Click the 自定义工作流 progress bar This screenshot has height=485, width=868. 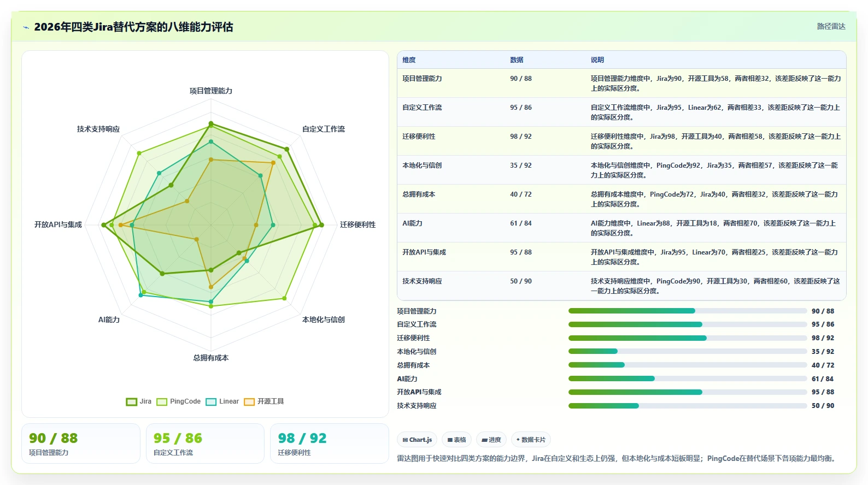click(x=688, y=324)
